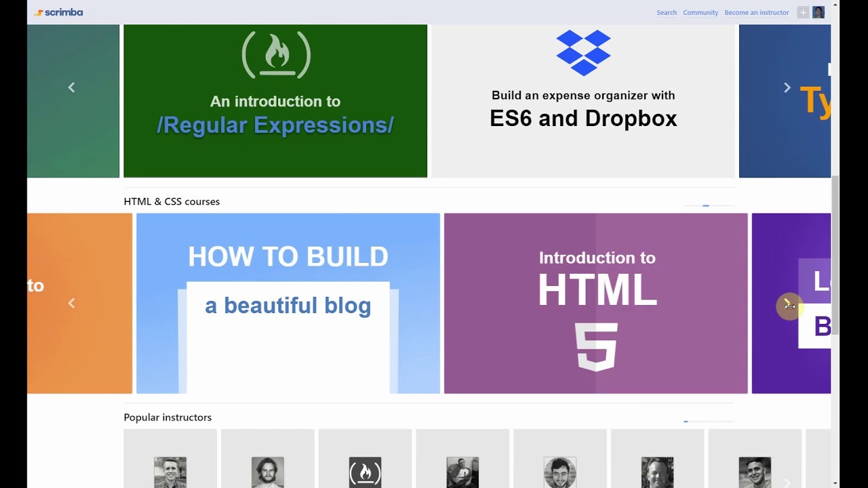Image resolution: width=868 pixels, height=488 pixels.
Task: Open the Introduction to HTML5 course
Action: [x=596, y=303]
